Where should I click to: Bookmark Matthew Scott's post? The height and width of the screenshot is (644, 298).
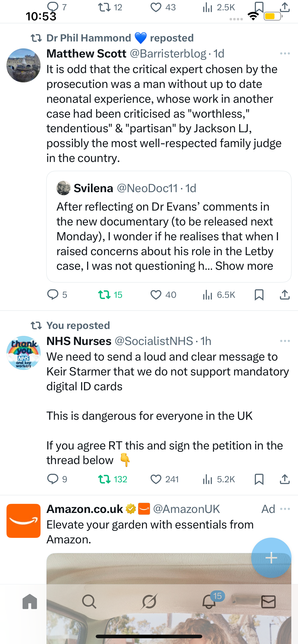click(x=259, y=294)
